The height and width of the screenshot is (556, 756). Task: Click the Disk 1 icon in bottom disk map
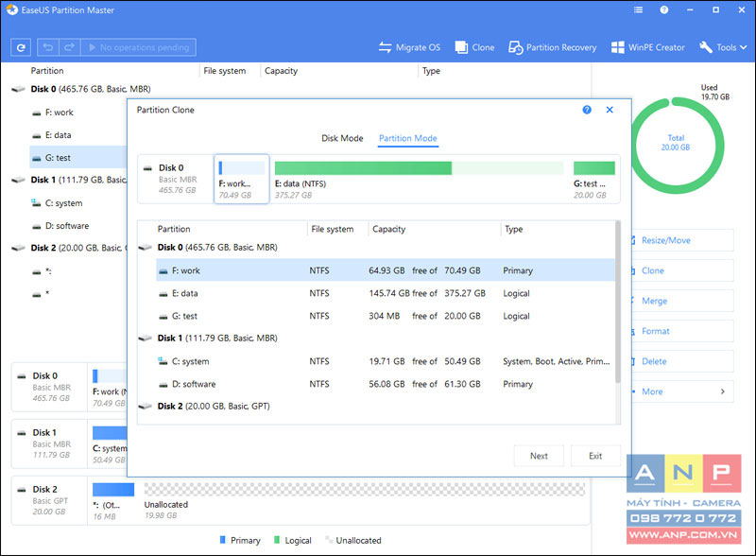(22, 433)
